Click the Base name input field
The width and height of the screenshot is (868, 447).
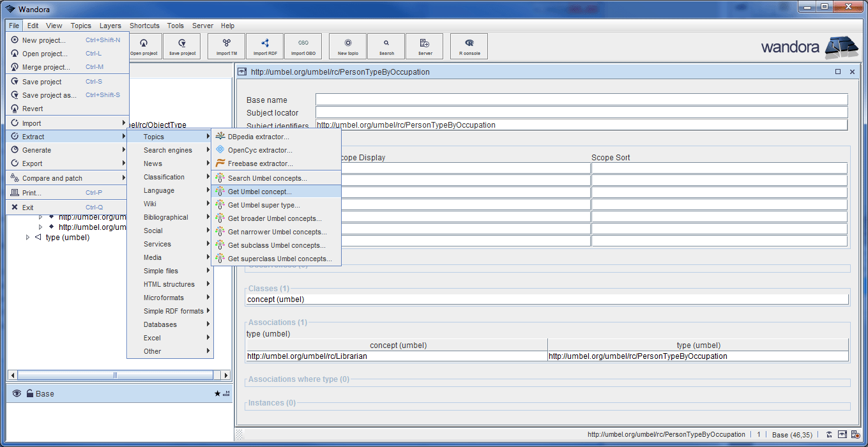point(581,100)
